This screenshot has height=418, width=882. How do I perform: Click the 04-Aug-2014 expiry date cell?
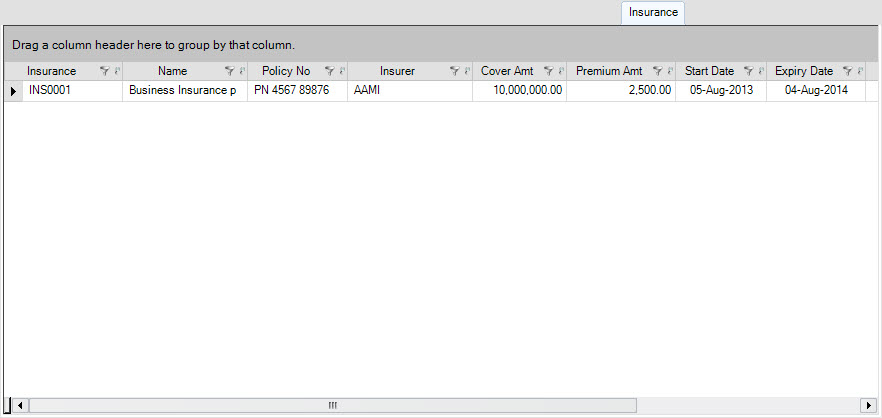(x=816, y=91)
